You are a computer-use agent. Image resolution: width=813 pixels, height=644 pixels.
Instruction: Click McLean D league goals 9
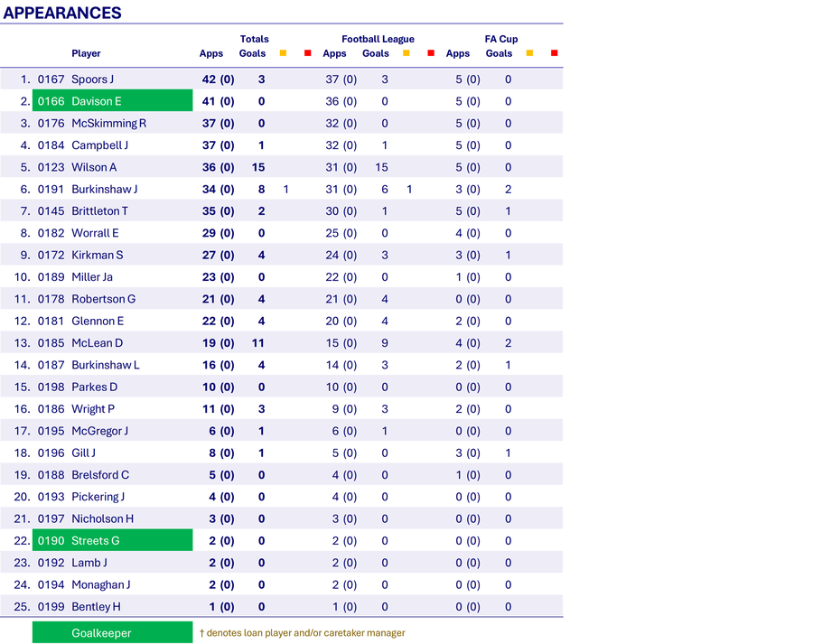click(x=385, y=342)
